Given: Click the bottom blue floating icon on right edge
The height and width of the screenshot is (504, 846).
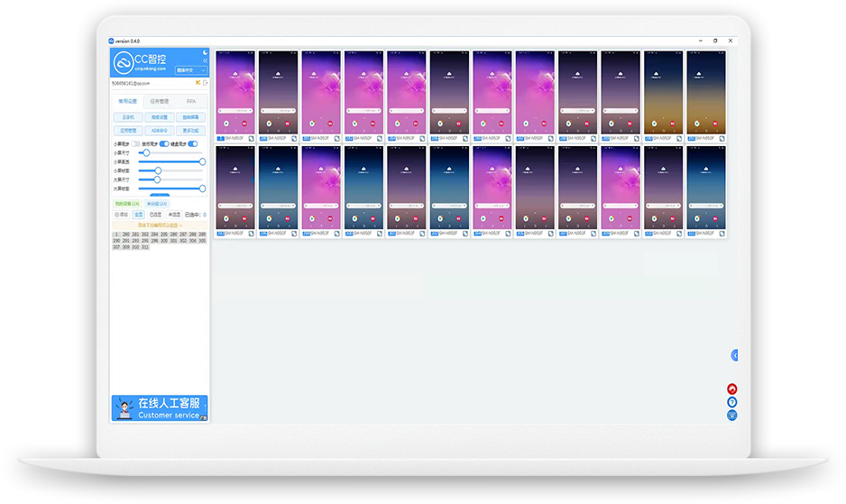Looking at the screenshot, I should tap(732, 416).
